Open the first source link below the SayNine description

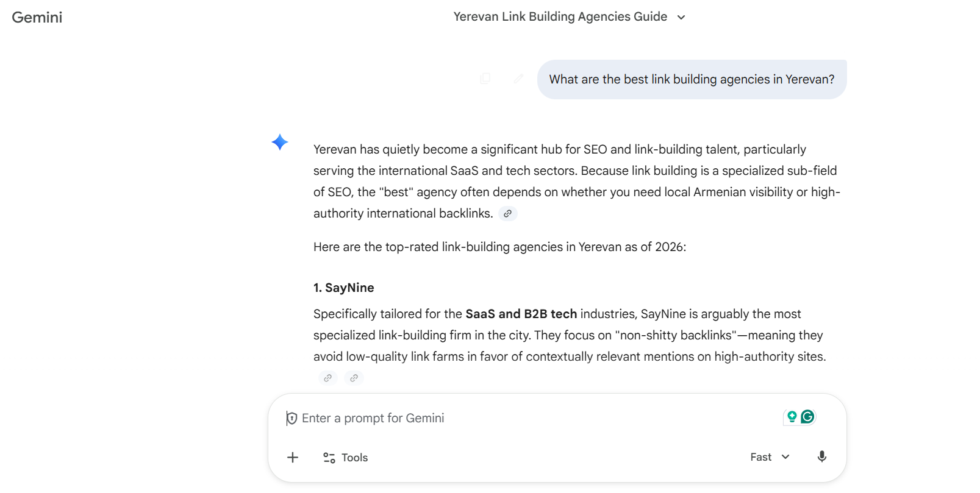[328, 378]
